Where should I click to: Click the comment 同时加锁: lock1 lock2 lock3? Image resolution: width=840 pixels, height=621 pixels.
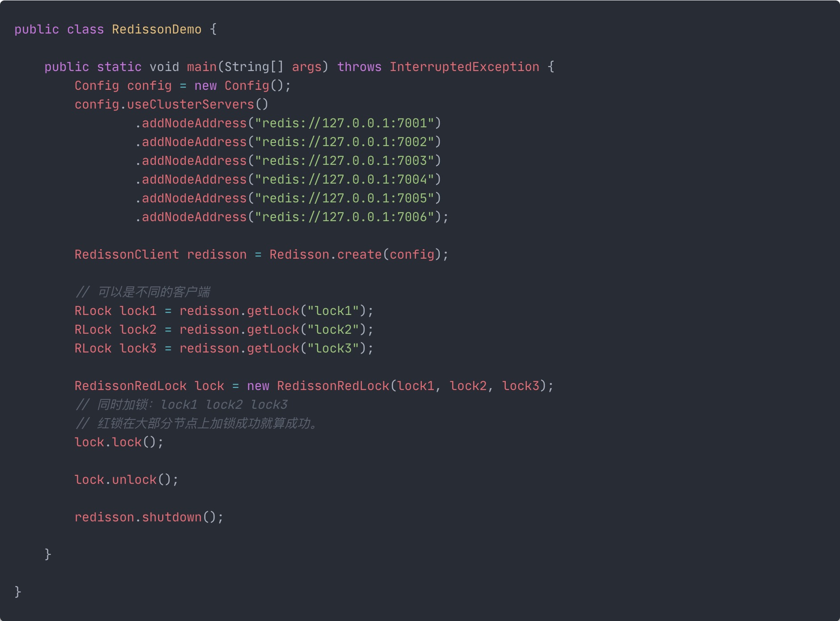pyautogui.click(x=181, y=405)
